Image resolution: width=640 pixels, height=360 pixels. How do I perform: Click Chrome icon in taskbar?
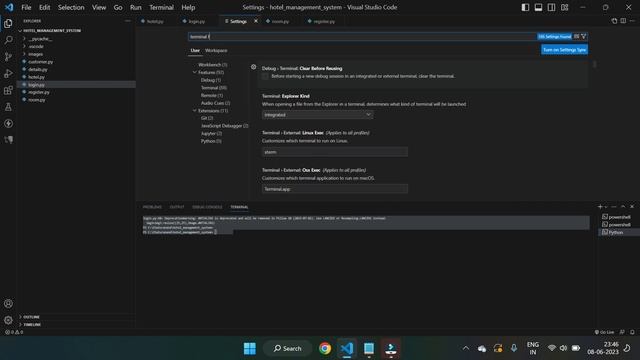click(x=325, y=348)
